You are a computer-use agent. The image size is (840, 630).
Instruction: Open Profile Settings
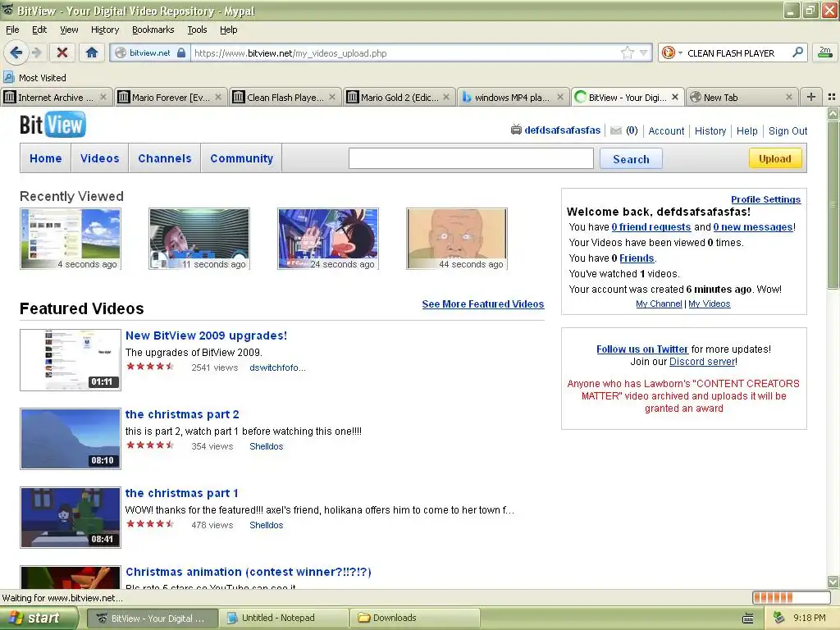point(765,199)
